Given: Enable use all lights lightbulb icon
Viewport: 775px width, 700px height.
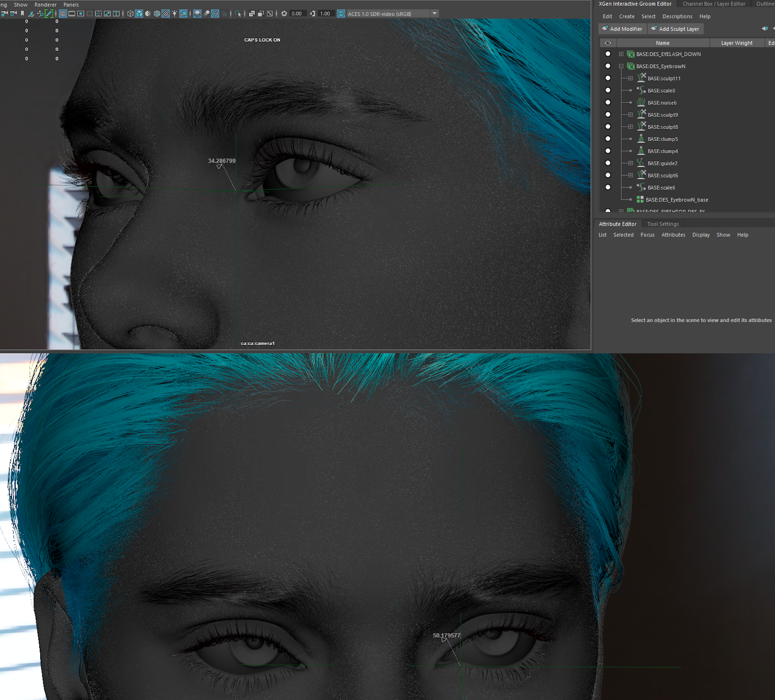Looking at the screenshot, I should [174, 14].
